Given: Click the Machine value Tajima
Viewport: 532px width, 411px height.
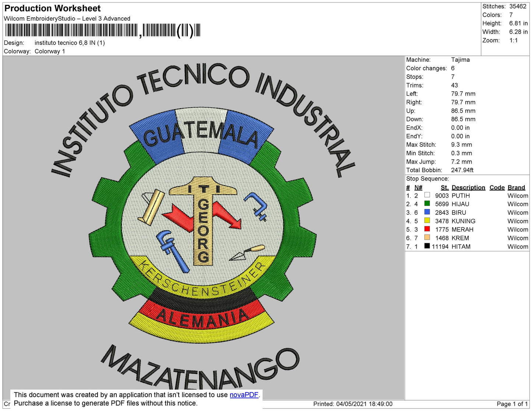Looking at the screenshot, I should click(460, 60).
